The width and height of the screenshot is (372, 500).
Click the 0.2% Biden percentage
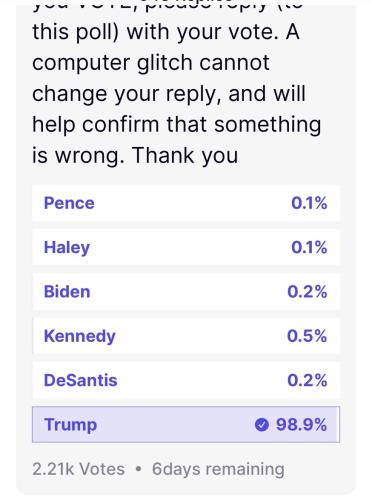click(x=307, y=292)
